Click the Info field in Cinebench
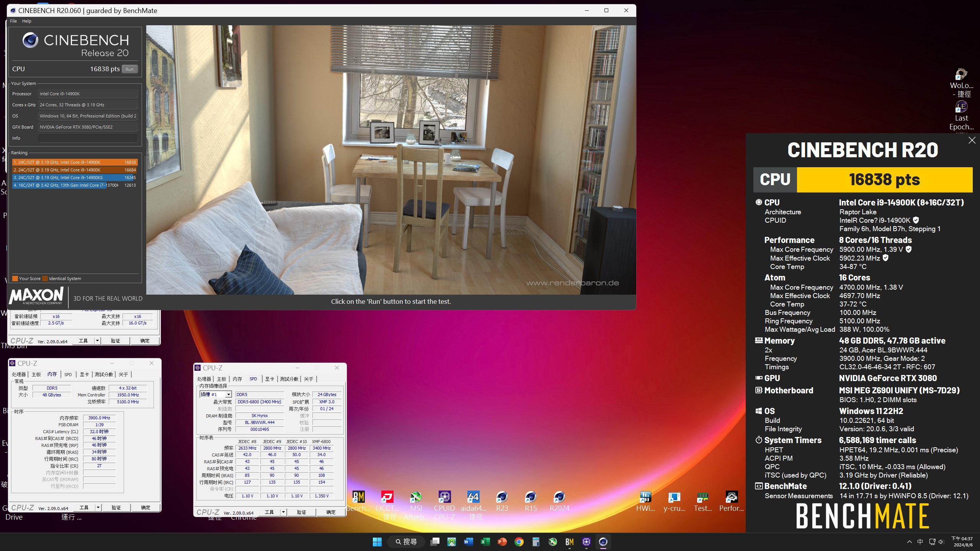Screen dimensions: 980x551 pyautogui.click(x=88, y=138)
